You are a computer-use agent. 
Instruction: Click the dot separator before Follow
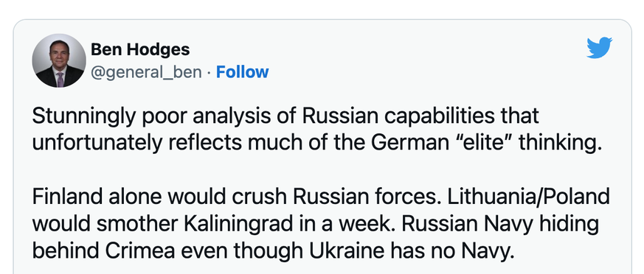click(x=209, y=73)
